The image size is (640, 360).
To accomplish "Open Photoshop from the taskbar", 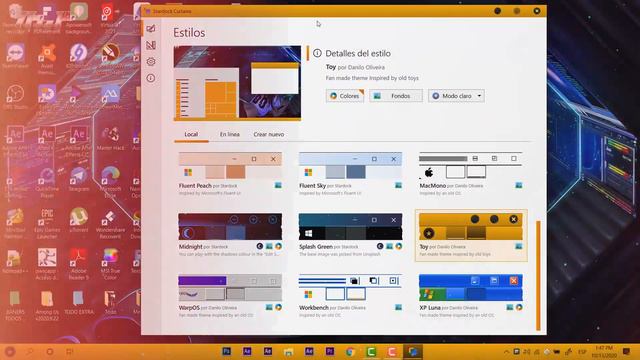I will point(227,351).
